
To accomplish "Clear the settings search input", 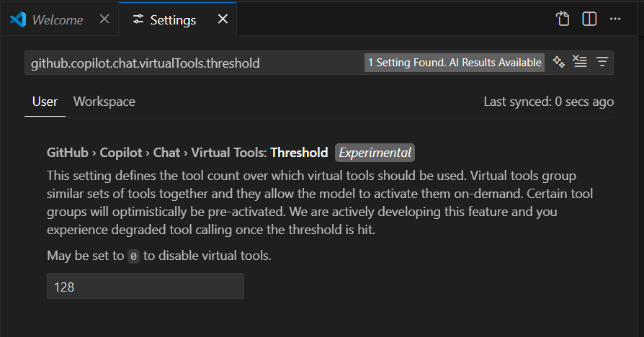I will 580,63.
